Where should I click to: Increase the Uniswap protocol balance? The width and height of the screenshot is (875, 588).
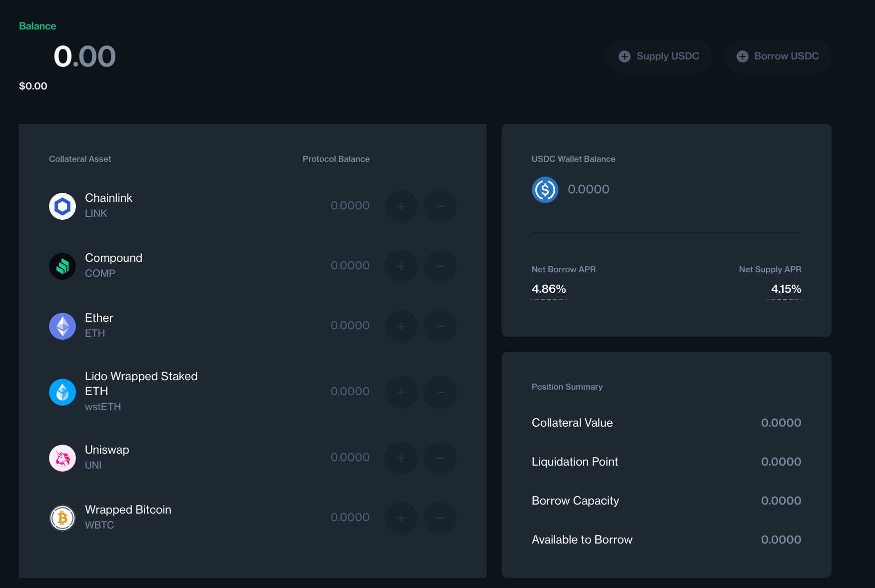point(401,458)
